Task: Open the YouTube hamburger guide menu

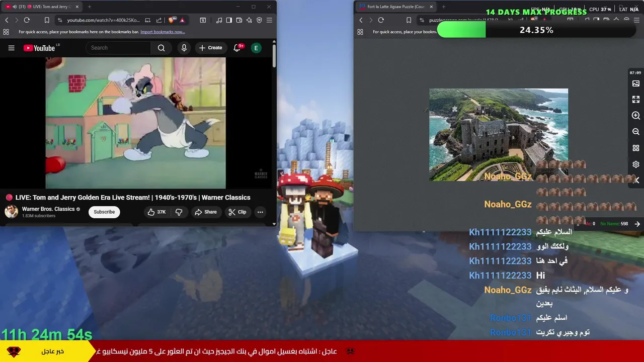Action: 11,48
